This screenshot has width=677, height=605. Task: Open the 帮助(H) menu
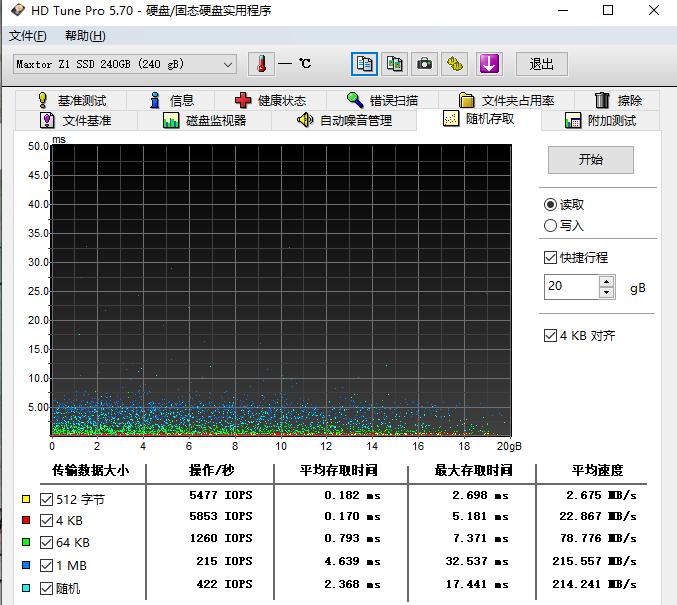(x=85, y=36)
